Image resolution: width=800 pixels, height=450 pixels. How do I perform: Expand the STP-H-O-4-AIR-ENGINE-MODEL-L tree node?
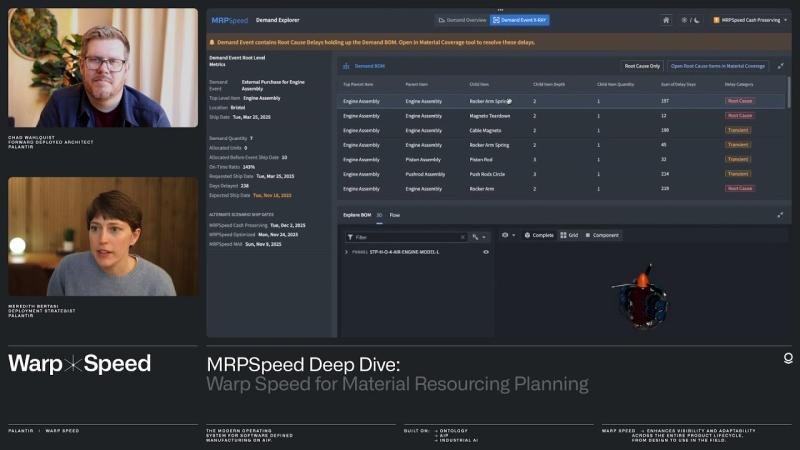click(x=346, y=252)
